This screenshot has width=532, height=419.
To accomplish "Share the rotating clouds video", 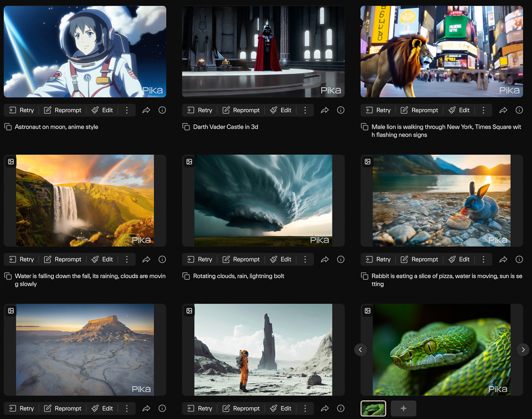I will click(x=325, y=259).
